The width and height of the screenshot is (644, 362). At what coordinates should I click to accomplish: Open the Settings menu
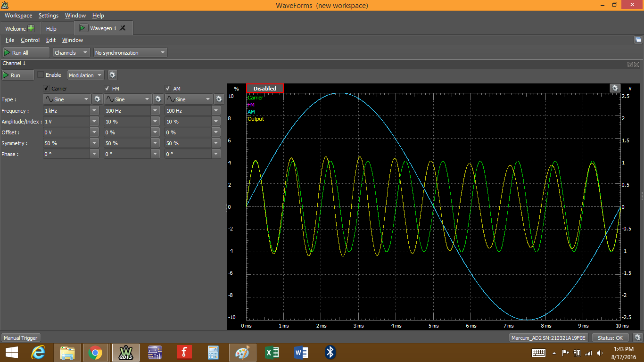click(x=48, y=16)
